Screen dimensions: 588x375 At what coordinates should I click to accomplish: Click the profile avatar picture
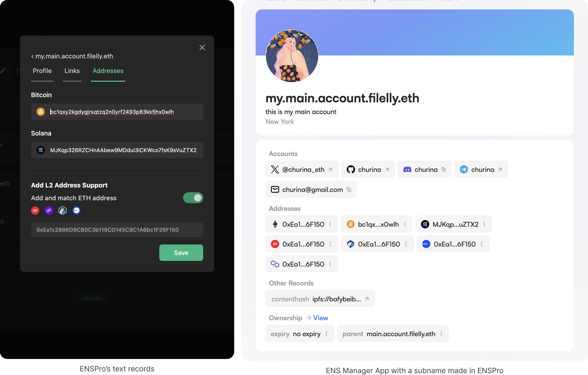point(292,56)
